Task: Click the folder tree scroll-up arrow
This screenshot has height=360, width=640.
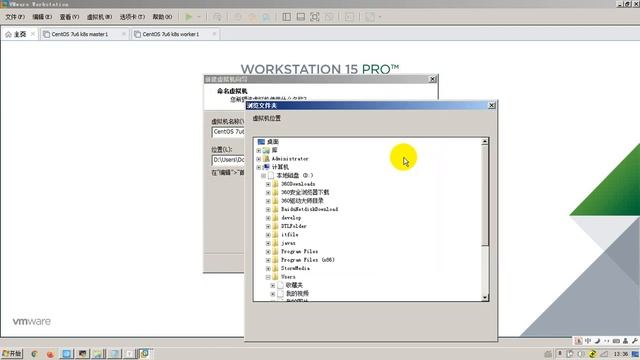Action: (485, 141)
